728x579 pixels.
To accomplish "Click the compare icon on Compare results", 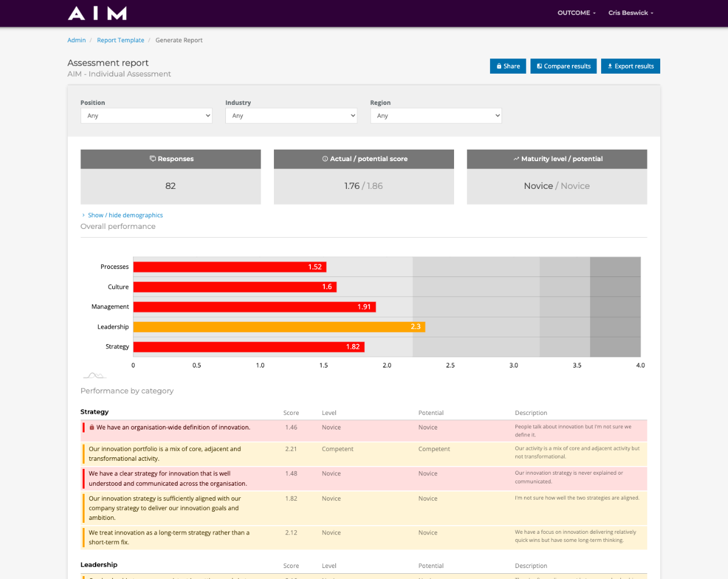I will [x=539, y=66].
